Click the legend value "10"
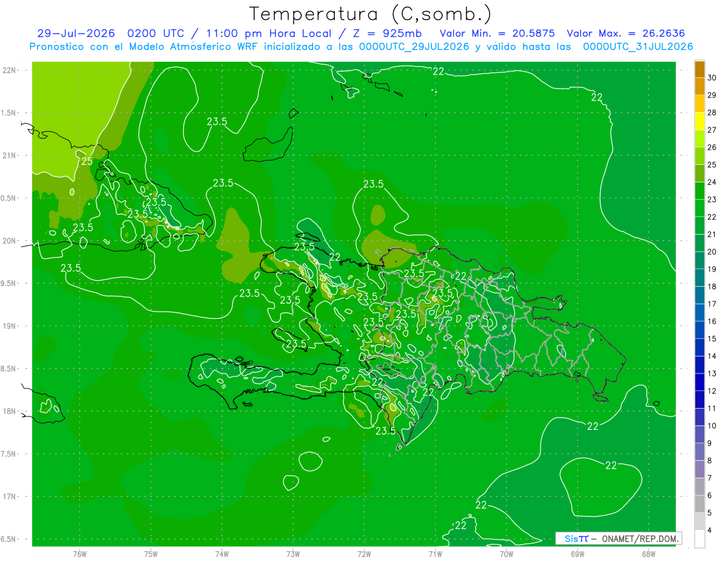Viewport: 728px width, 562px height. click(x=712, y=426)
